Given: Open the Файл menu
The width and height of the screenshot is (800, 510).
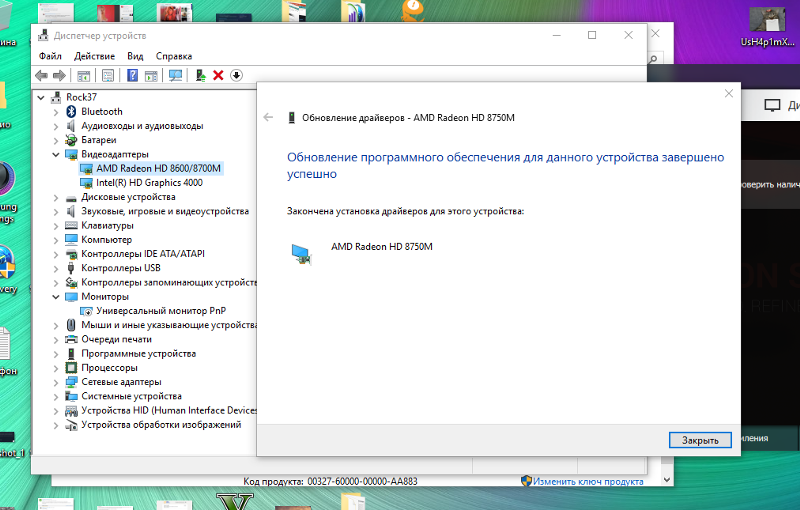Looking at the screenshot, I should click(50, 56).
